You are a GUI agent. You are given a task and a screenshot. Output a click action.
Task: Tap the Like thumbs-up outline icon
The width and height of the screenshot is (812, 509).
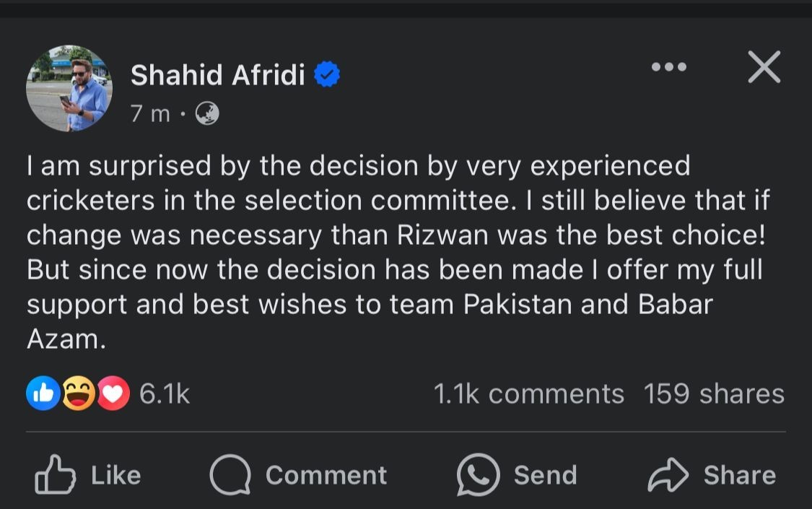55,474
